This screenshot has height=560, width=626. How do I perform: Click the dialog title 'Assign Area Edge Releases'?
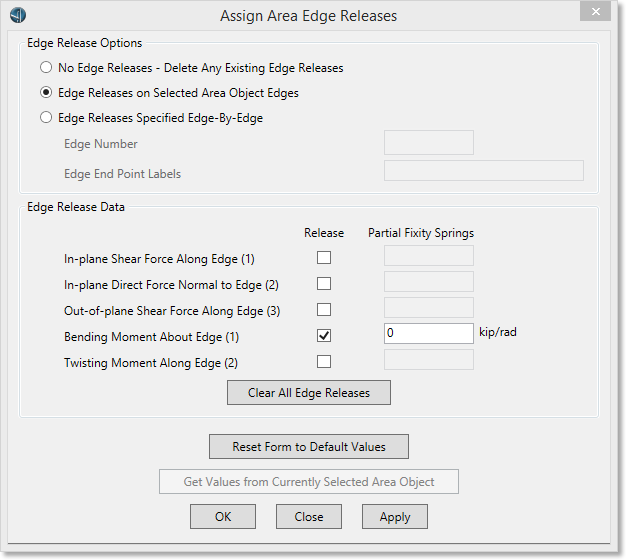pyautogui.click(x=309, y=16)
